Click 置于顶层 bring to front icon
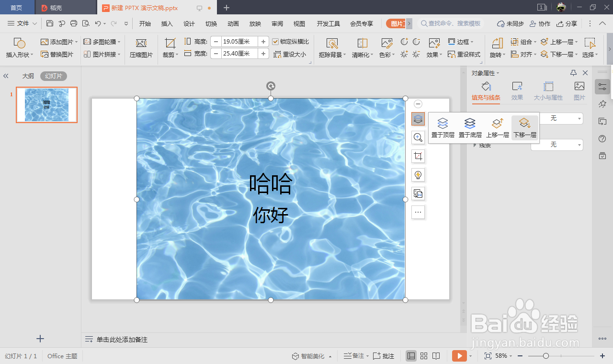This screenshot has width=613, height=364. pos(443,127)
